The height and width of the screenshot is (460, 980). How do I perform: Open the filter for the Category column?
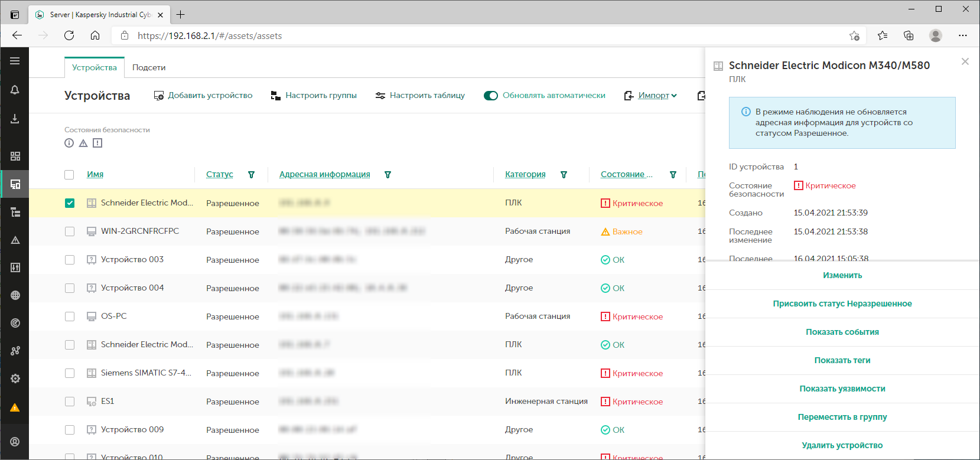tap(564, 175)
